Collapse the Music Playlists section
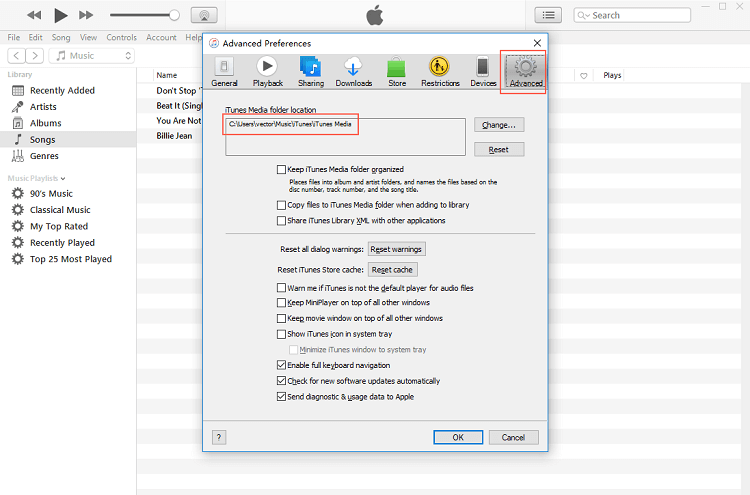Viewport: 750px width, 495px height. click(63, 178)
